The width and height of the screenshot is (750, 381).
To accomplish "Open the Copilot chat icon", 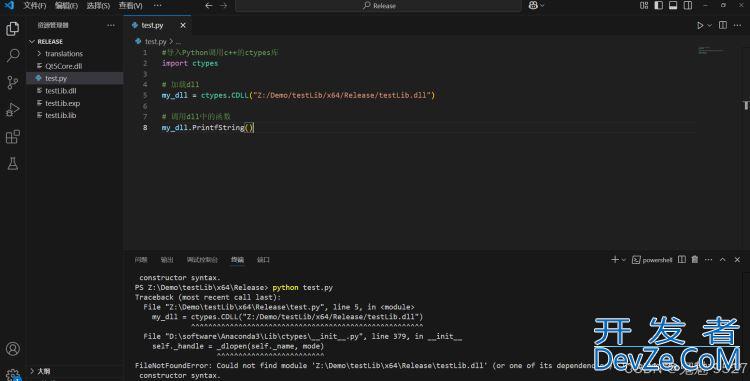I will (533, 6).
